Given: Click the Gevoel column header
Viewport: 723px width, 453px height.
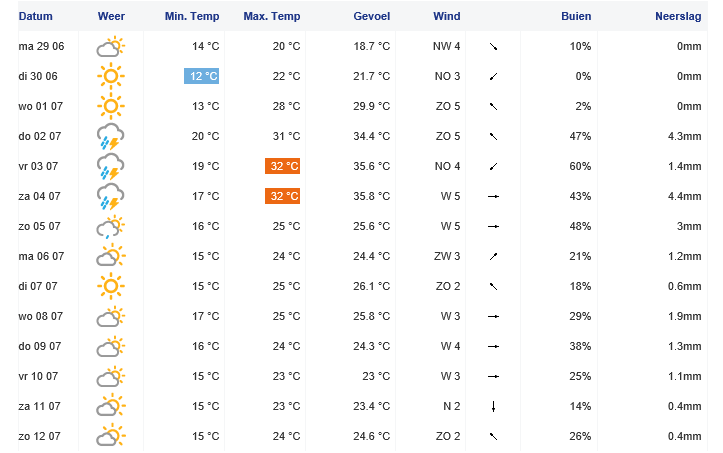Looking at the screenshot, I should (372, 16).
